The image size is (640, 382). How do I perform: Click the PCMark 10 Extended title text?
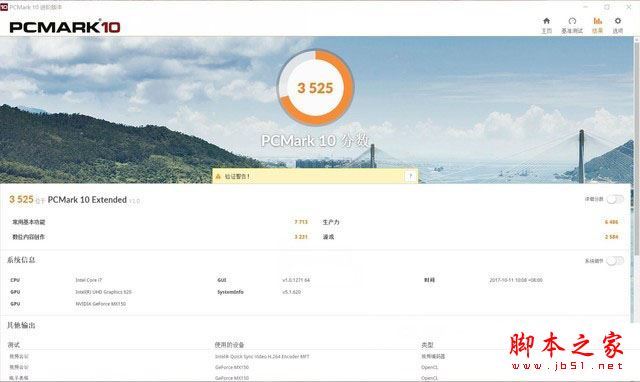[87, 200]
